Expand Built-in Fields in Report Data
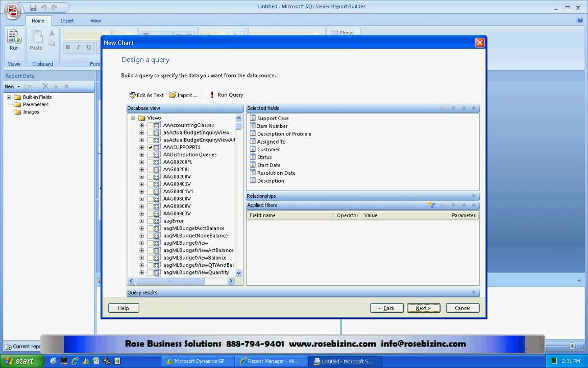588x368 pixels. 9,97
